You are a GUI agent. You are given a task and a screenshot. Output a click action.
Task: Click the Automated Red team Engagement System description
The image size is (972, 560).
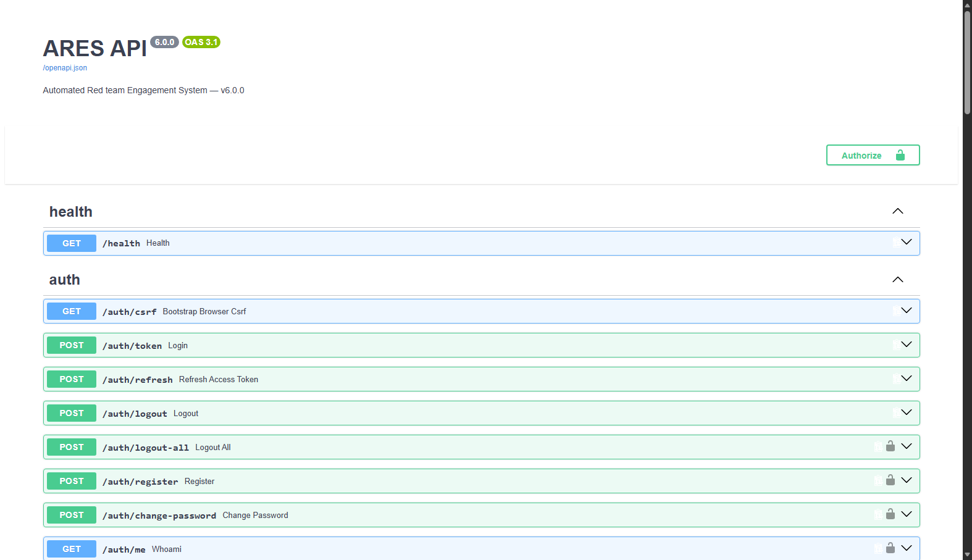(x=143, y=90)
